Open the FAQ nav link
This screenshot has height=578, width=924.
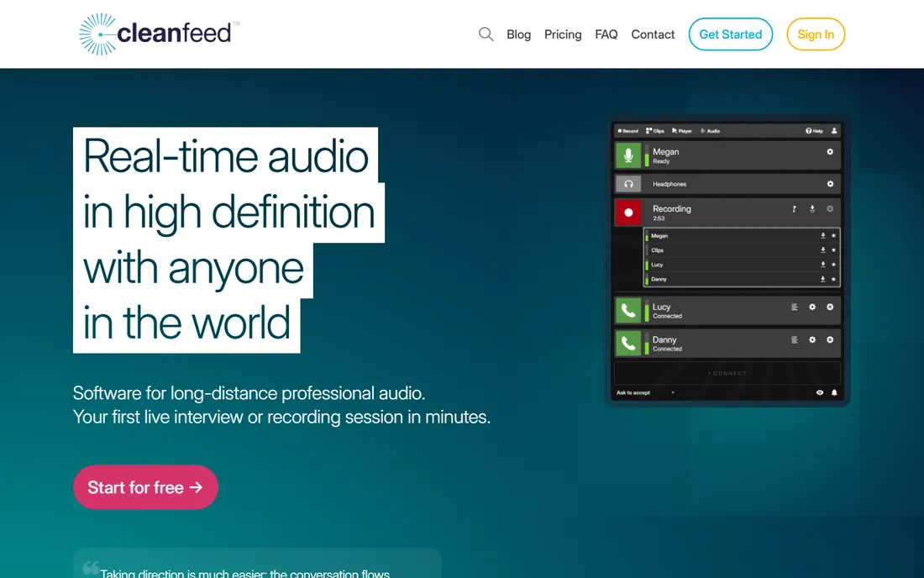pyautogui.click(x=606, y=34)
